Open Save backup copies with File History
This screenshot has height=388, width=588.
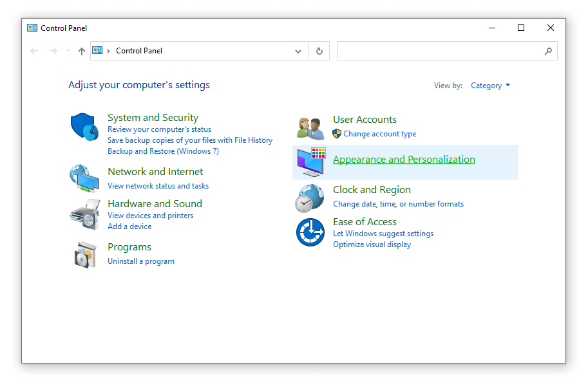coord(190,140)
